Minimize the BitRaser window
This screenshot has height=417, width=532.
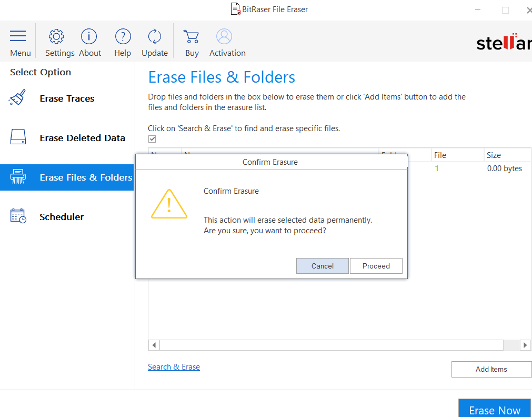tap(478, 10)
